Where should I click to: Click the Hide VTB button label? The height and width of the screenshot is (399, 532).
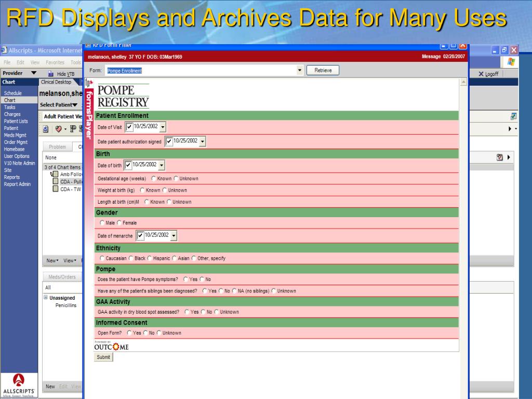click(66, 74)
